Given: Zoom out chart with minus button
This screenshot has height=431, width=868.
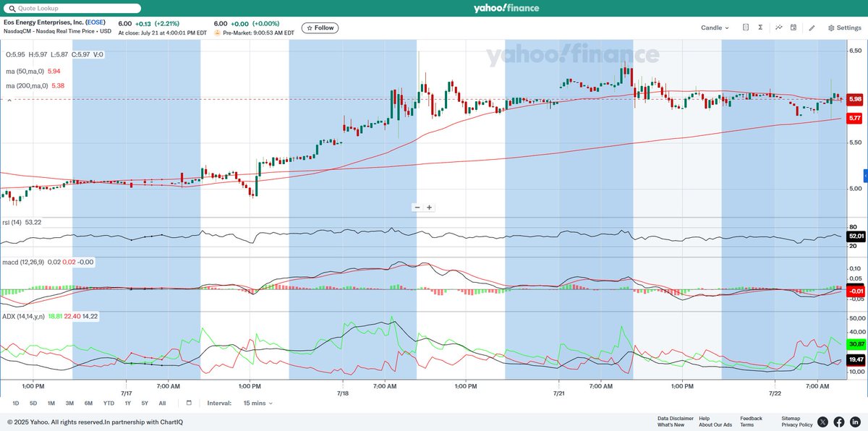Looking at the screenshot, I should 417,207.
